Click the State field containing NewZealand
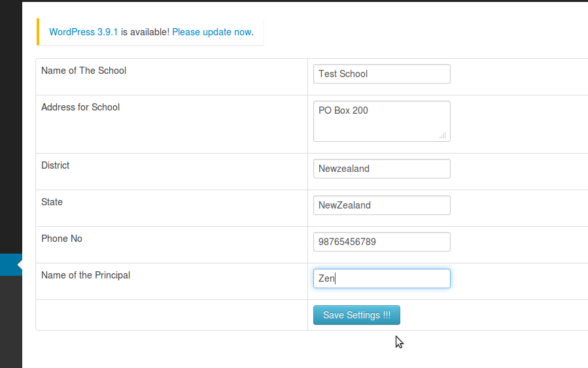The height and width of the screenshot is (368, 588). (x=381, y=205)
